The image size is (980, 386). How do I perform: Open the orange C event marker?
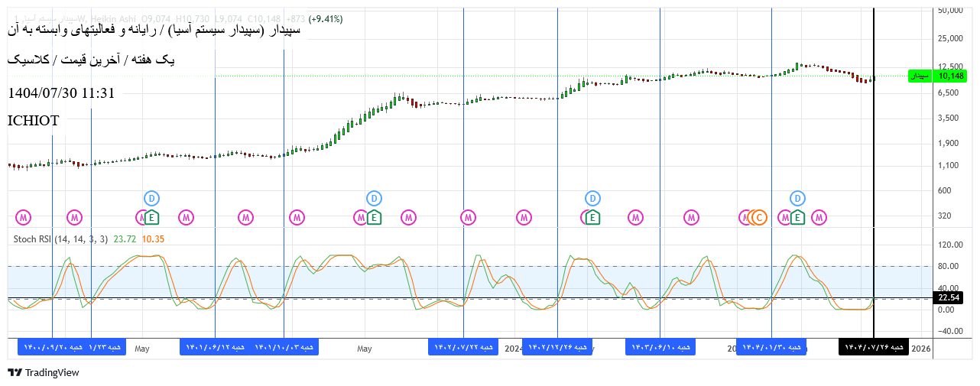tap(758, 218)
